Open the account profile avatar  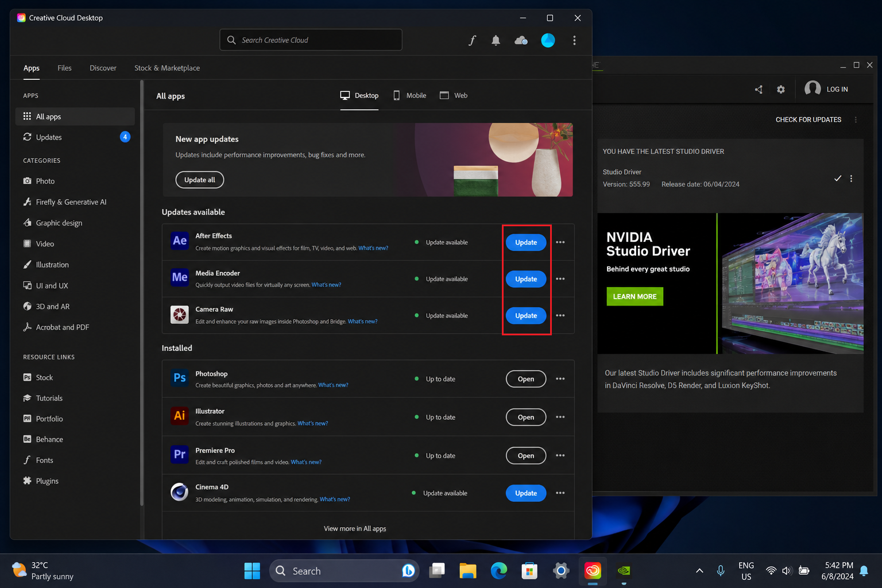tap(548, 40)
